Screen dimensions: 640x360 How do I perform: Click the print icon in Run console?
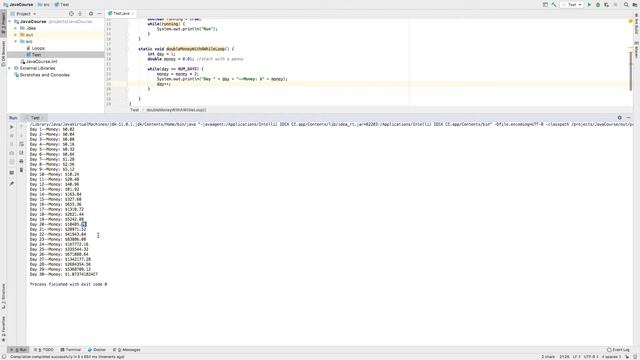(x=21, y=161)
